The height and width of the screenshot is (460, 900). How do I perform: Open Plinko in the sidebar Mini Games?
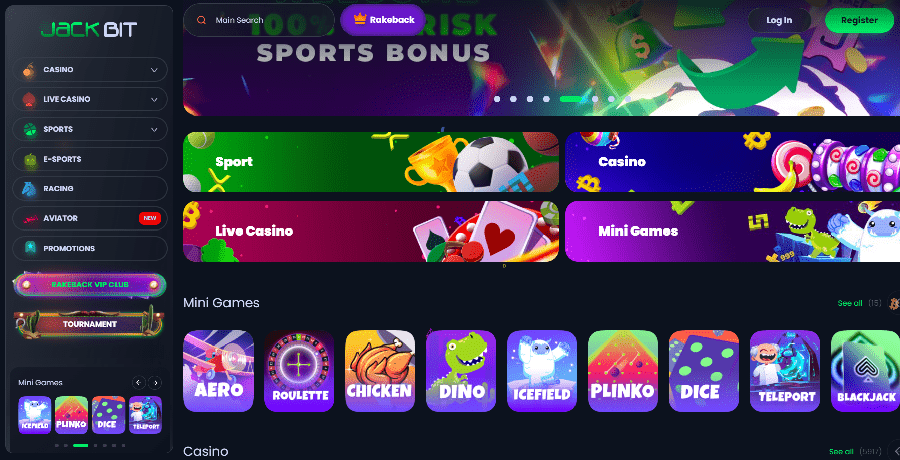coord(71,415)
